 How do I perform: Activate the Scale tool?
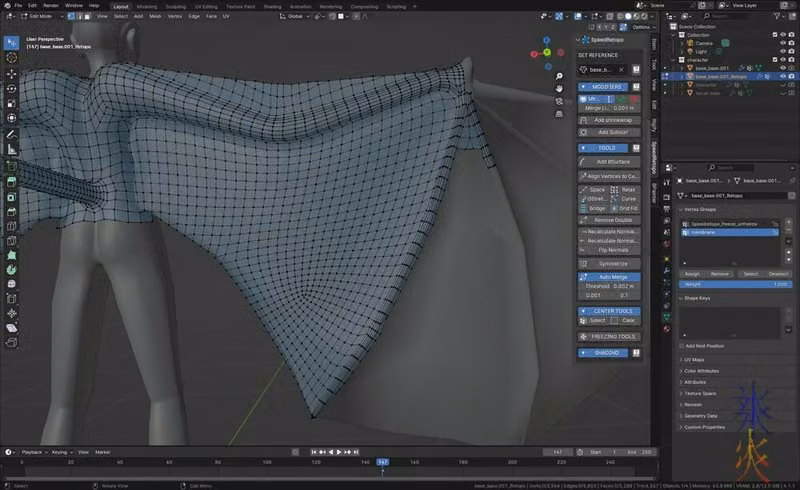tap(12, 104)
